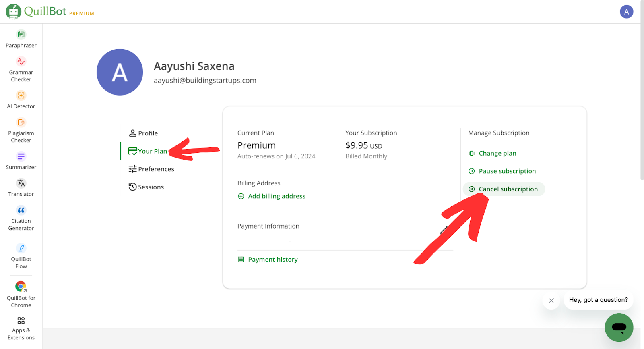Open Payment history
This screenshot has height=349, width=644.
(268, 260)
